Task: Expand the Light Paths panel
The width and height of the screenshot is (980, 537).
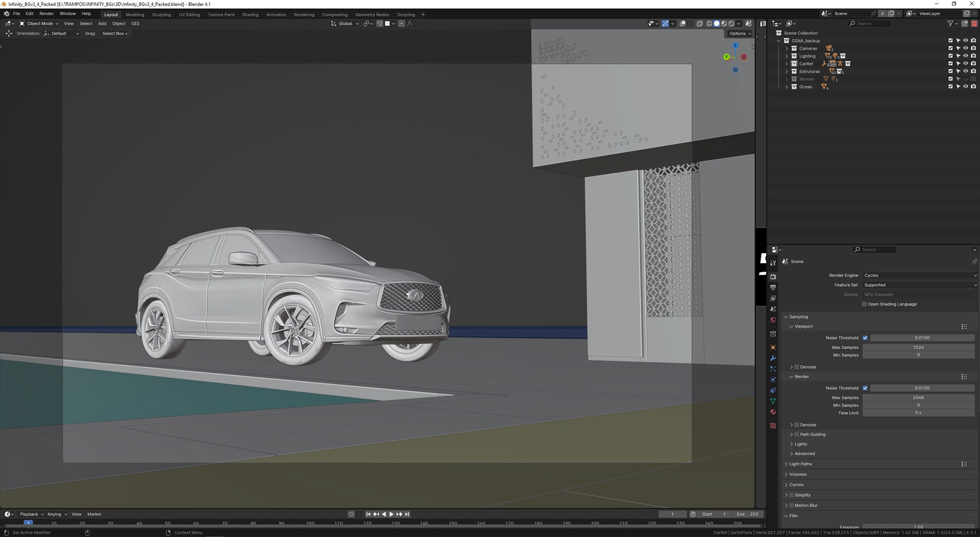Action: [x=800, y=464]
